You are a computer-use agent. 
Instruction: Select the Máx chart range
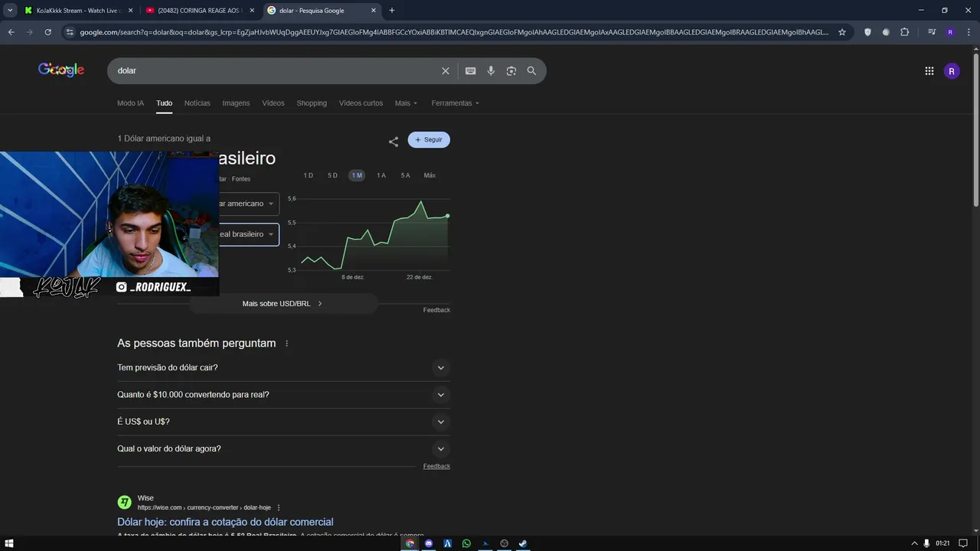[x=430, y=175]
